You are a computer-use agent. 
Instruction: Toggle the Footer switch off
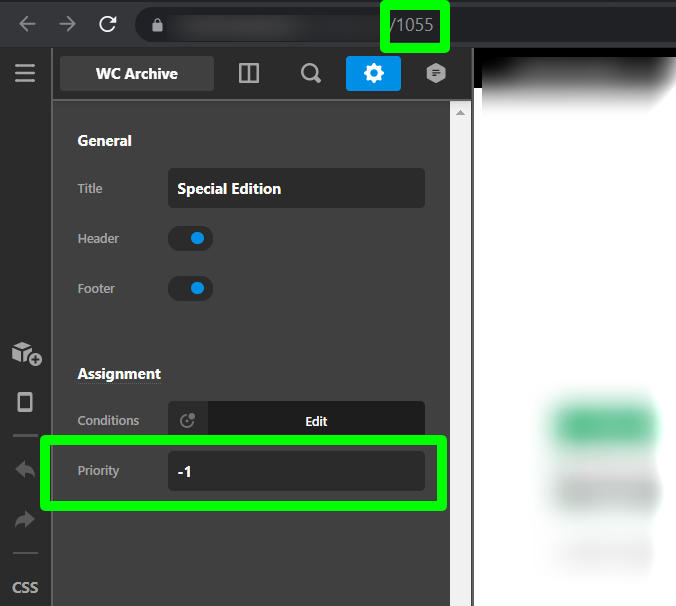(191, 289)
